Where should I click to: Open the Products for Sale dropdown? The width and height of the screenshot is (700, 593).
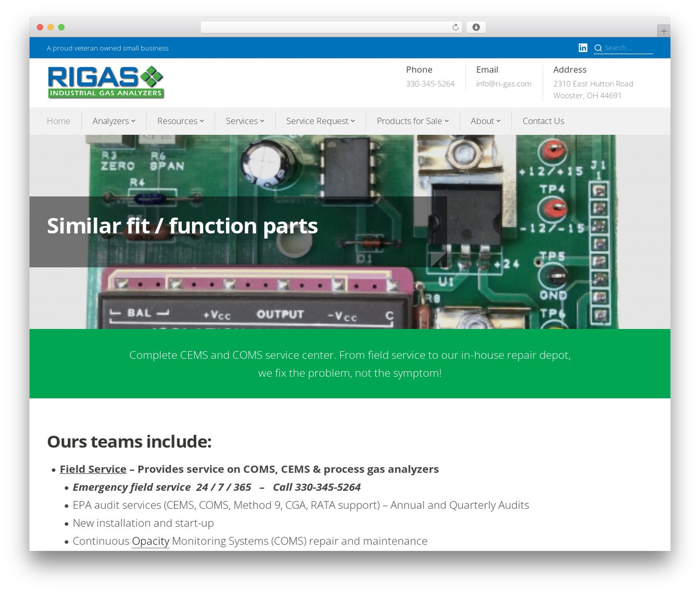[x=413, y=121]
